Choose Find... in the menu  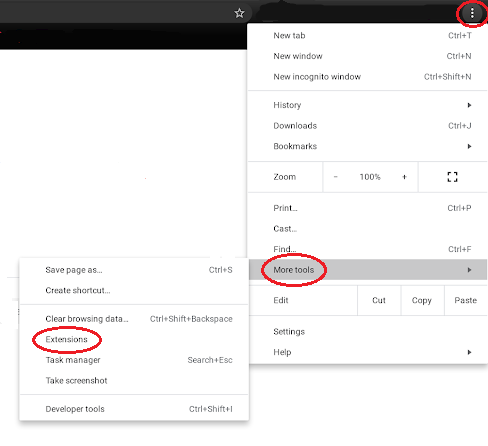[x=367, y=249]
